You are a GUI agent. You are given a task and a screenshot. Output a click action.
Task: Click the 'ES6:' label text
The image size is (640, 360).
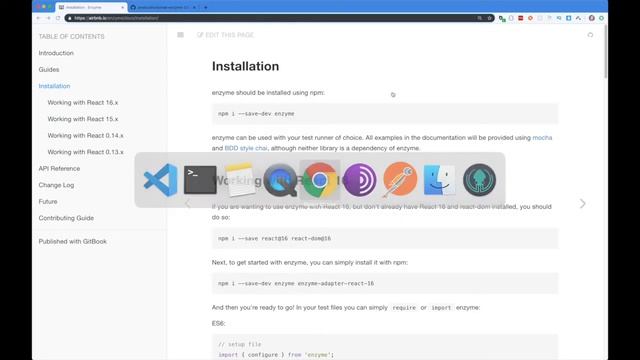[218, 323]
